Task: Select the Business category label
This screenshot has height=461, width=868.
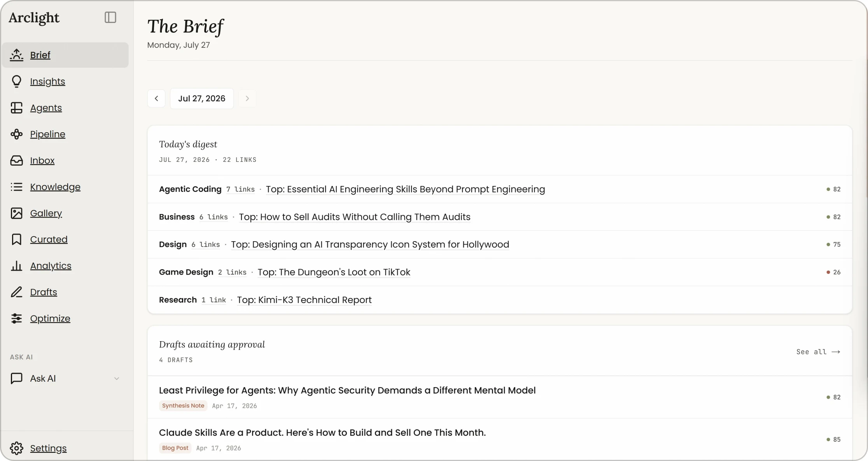Action: 177,217
